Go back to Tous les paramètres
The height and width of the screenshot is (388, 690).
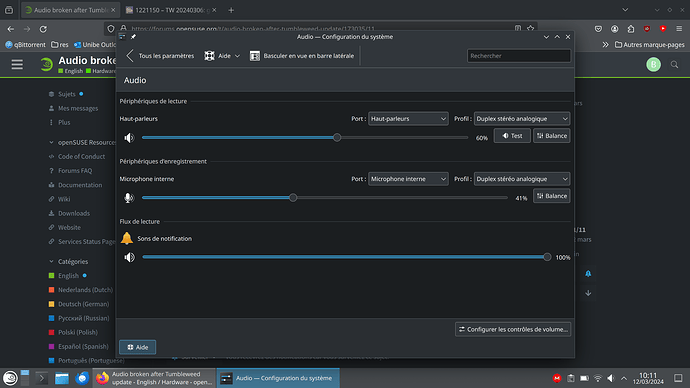click(160, 56)
